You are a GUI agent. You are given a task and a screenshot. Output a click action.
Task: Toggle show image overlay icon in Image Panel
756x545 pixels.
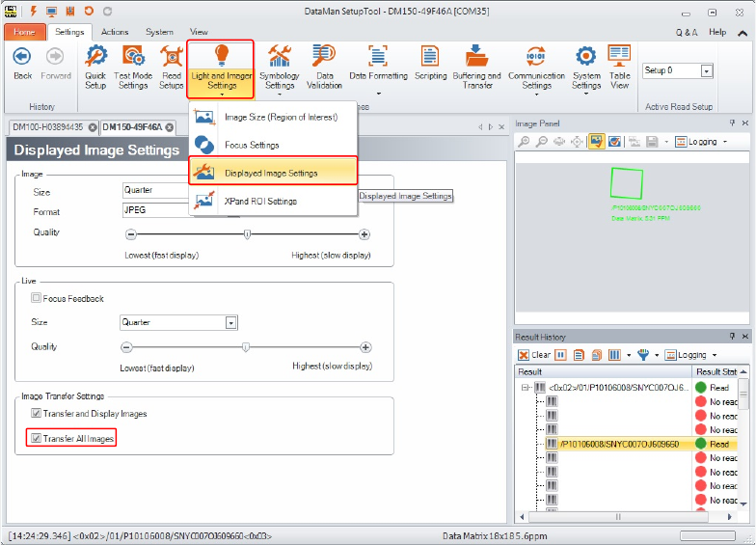click(596, 141)
